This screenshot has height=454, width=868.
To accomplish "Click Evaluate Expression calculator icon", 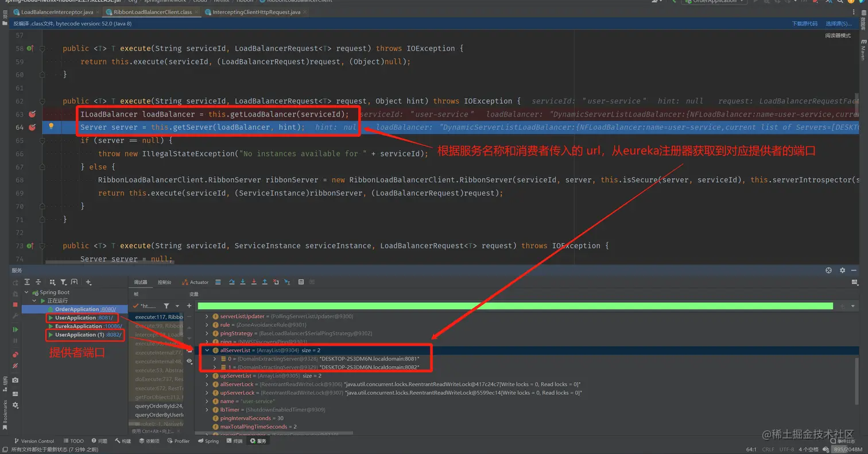I will click(x=301, y=282).
